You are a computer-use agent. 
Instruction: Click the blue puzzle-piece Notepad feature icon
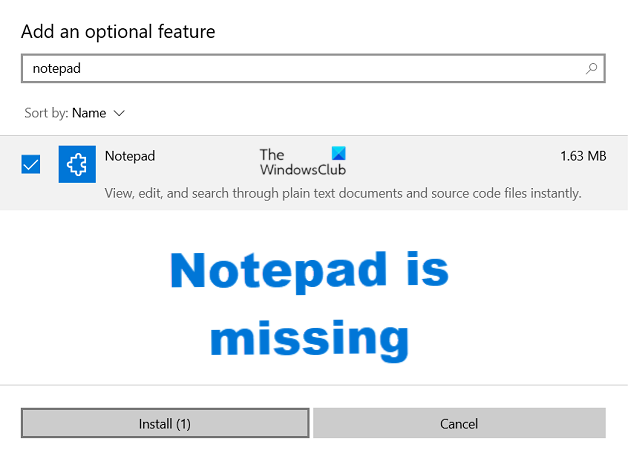77,164
